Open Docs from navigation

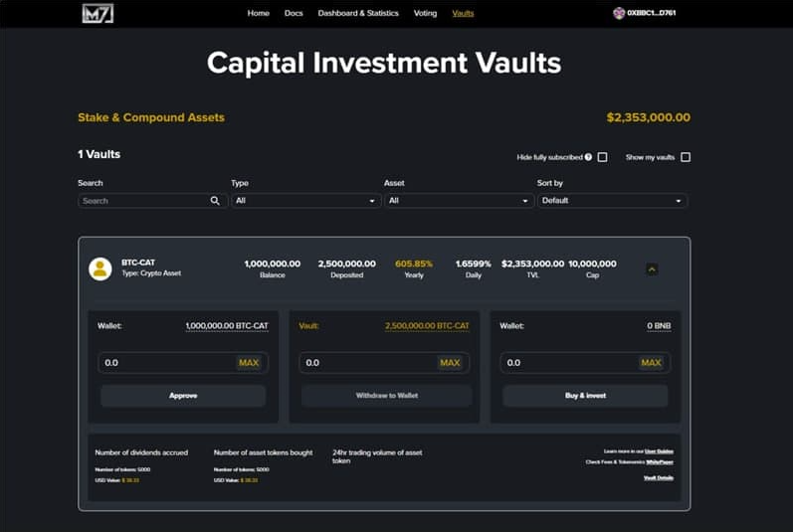click(294, 13)
